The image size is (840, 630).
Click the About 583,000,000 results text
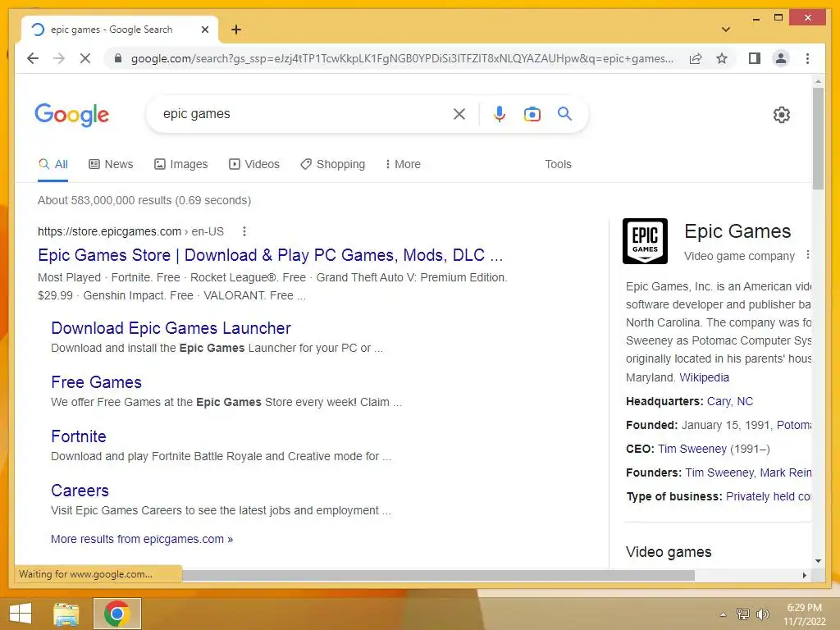pyautogui.click(x=144, y=200)
